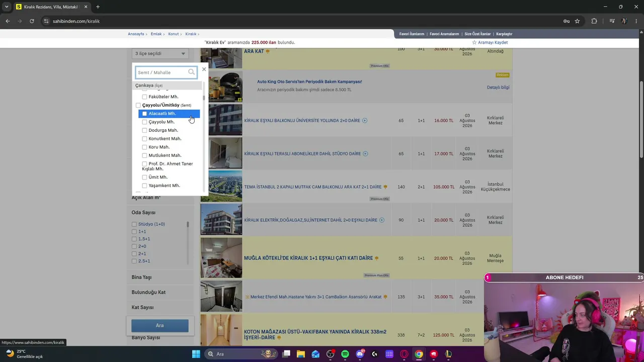644x362 pixels.
Task: Check the Alacaatlı Mh. checkbox
Action: pyautogui.click(x=144, y=114)
